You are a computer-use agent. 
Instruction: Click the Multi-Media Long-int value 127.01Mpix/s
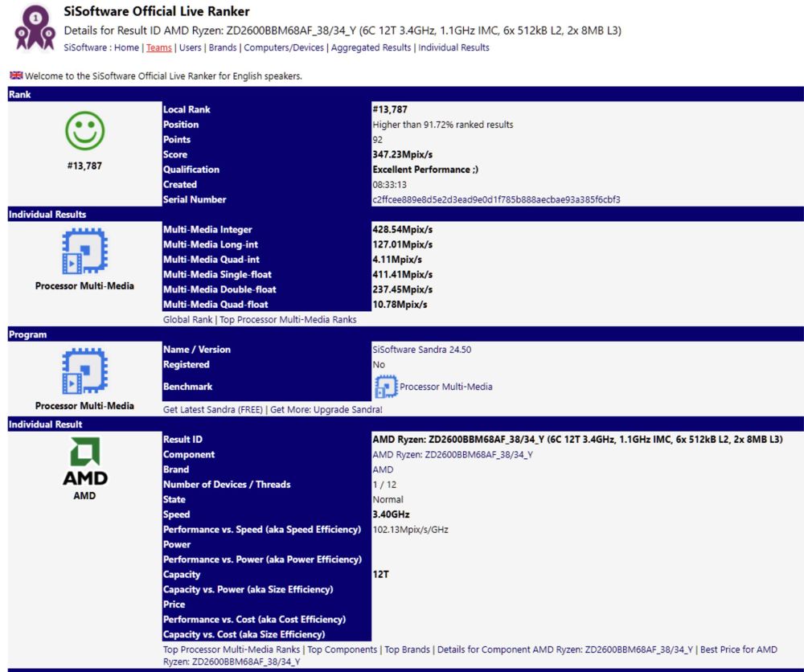pos(403,244)
